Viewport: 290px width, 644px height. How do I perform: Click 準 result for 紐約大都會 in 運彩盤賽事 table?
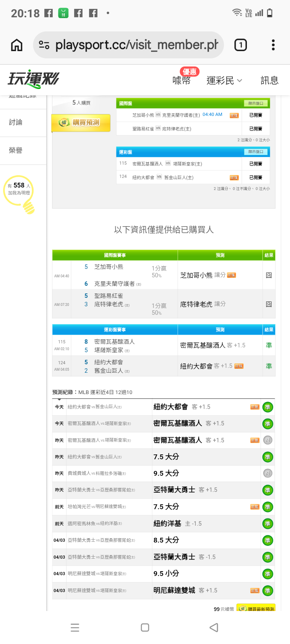pyautogui.click(x=269, y=366)
